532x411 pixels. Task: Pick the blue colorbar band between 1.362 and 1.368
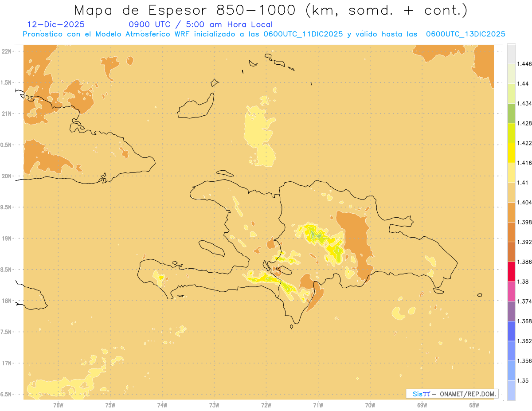pyautogui.click(x=511, y=331)
